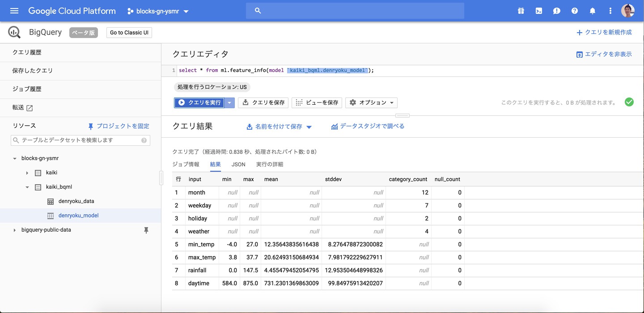644x313 pixels.
Task: Open the gift icon in header
Action: [521, 11]
